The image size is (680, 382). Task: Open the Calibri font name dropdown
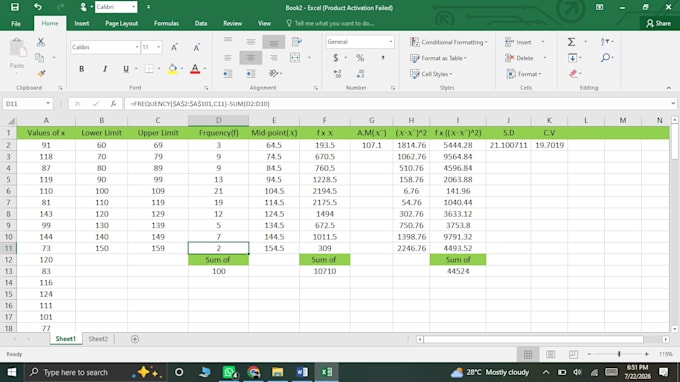[x=137, y=47]
